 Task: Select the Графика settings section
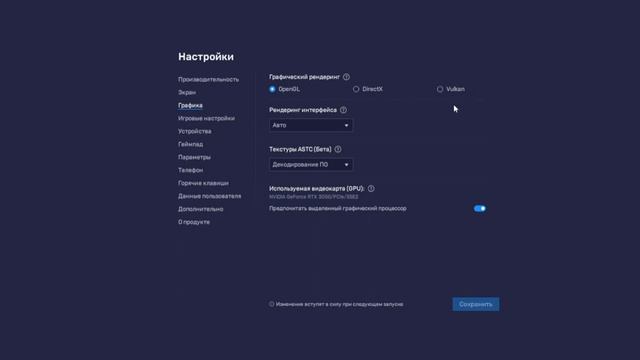click(190, 105)
